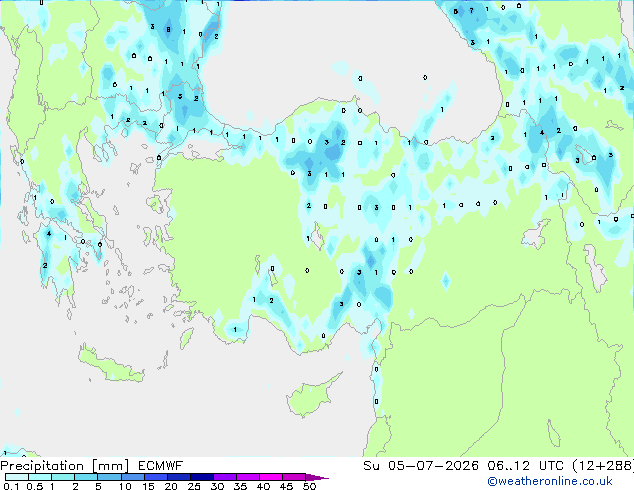The image size is (634, 490).
Task: Click the legend arrow tip above 50
Action: 317,477
